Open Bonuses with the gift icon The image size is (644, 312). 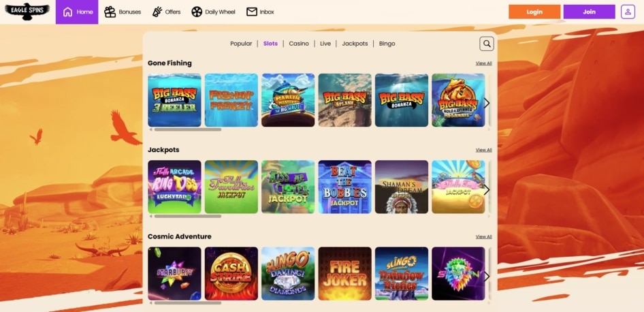coord(110,12)
